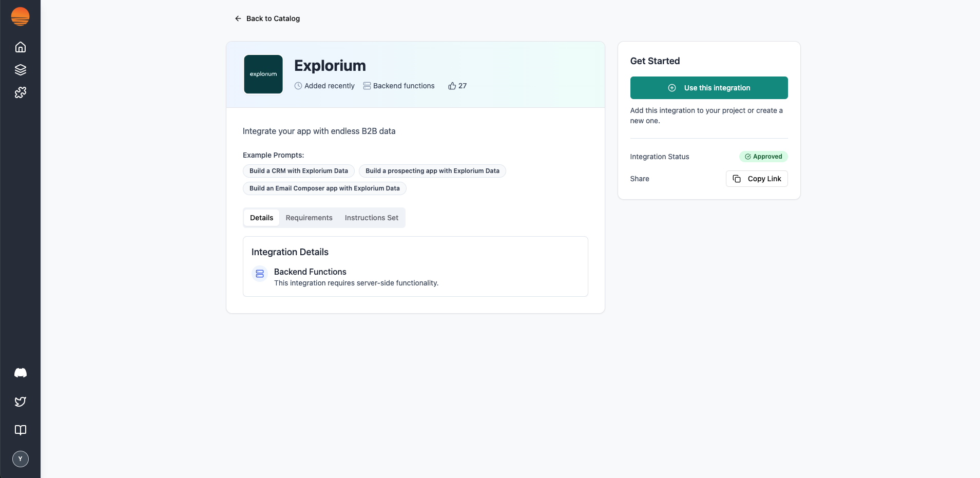This screenshot has height=478, width=980.
Task: Open the layers stack icon in sidebar
Action: 21,70
